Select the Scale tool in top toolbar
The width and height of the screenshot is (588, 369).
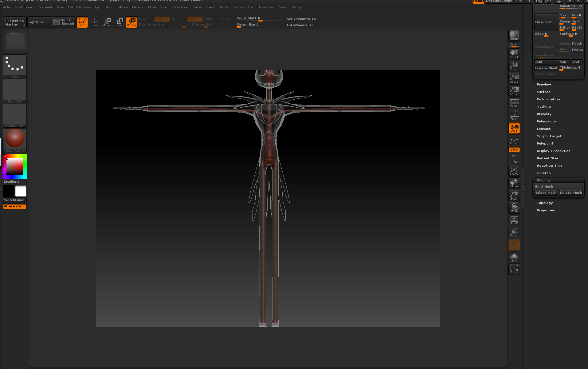pos(119,22)
